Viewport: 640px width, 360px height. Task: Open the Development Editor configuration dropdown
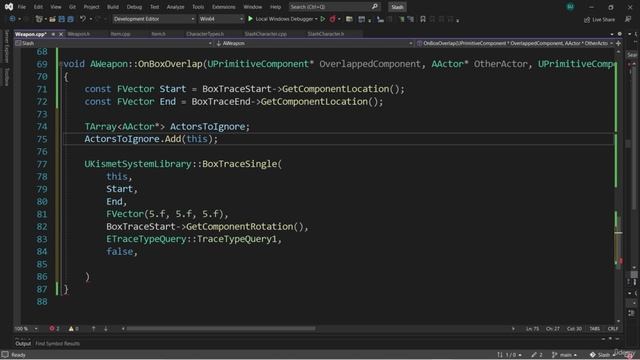click(153, 19)
